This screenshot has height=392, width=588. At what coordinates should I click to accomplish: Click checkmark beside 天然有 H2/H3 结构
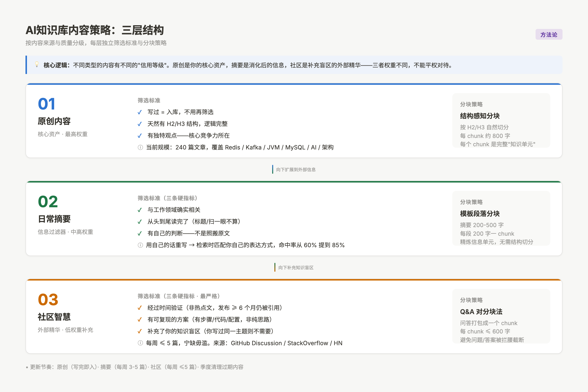coord(140,124)
